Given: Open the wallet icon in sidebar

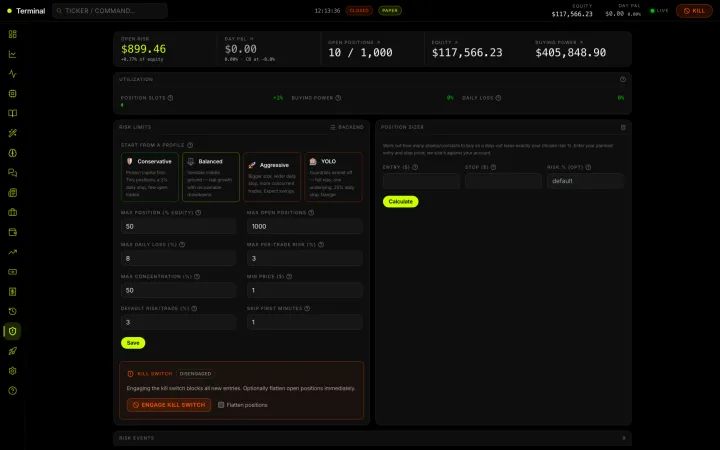Looking at the screenshot, I should click(x=12, y=232).
